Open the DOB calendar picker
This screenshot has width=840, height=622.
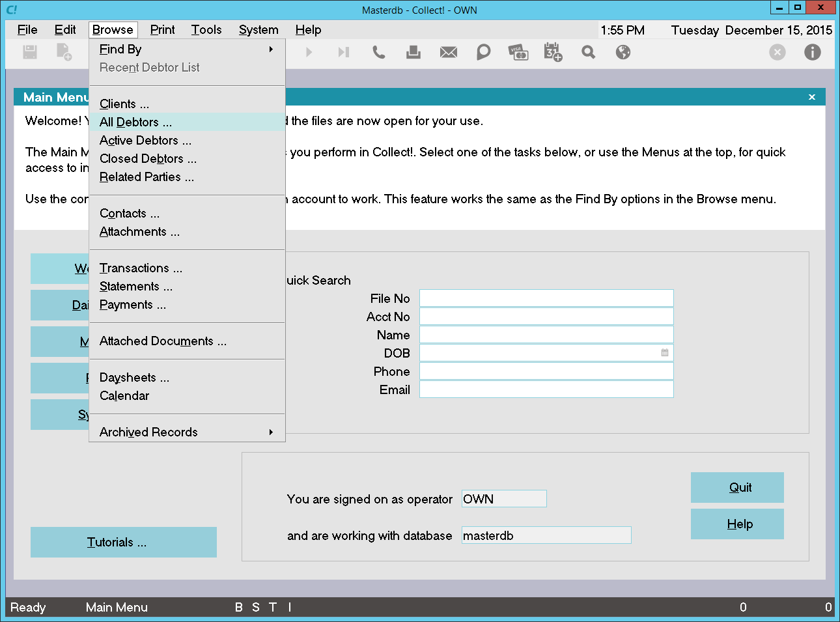pos(664,353)
